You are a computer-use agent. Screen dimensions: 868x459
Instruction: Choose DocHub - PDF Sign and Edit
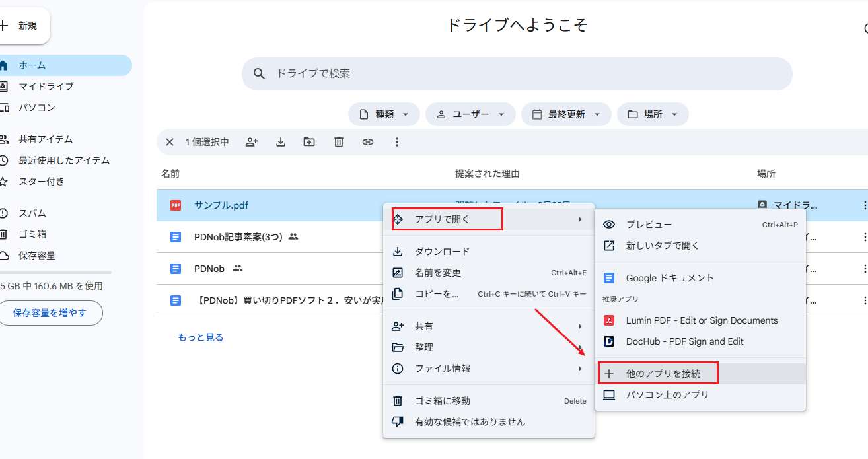click(700, 341)
